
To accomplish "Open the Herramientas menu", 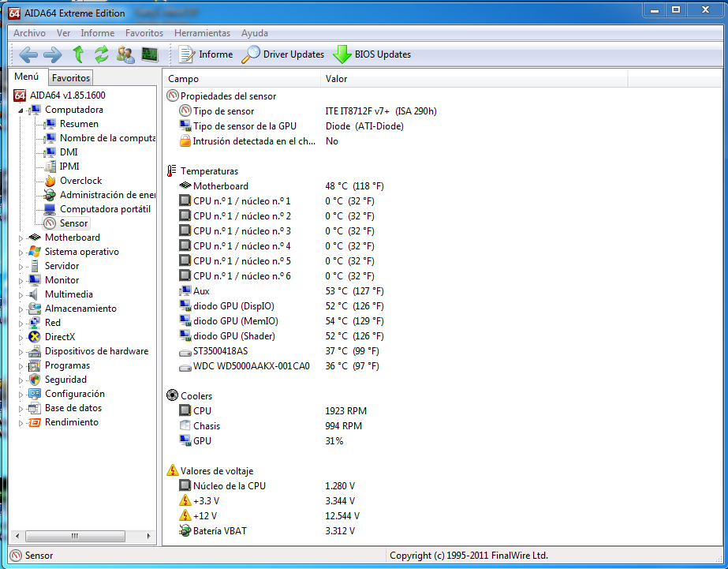I will click(x=202, y=33).
